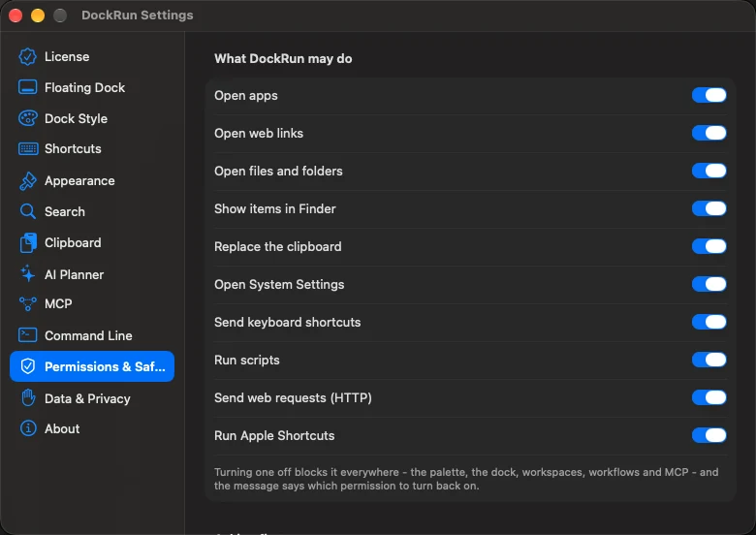This screenshot has height=535, width=756.
Task: Click the Search magnifying glass icon
Action: (27, 211)
